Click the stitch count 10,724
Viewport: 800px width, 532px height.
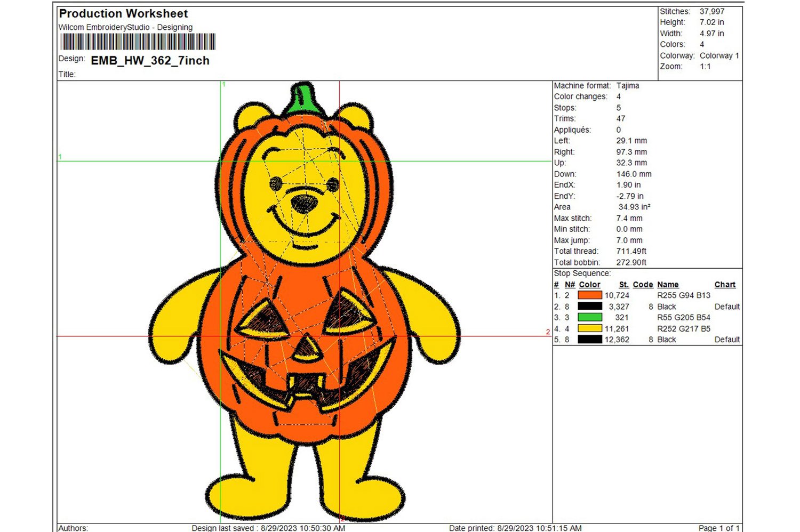click(x=617, y=295)
